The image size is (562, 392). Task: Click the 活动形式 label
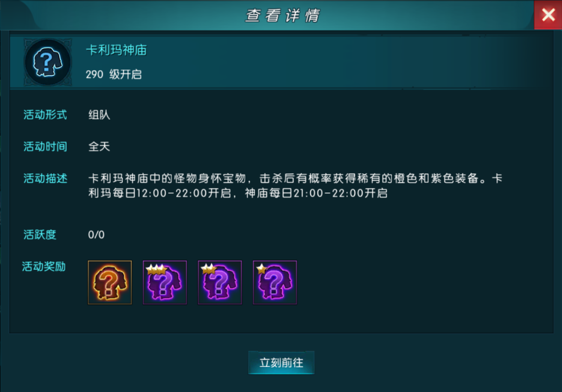tap(45, 115)
